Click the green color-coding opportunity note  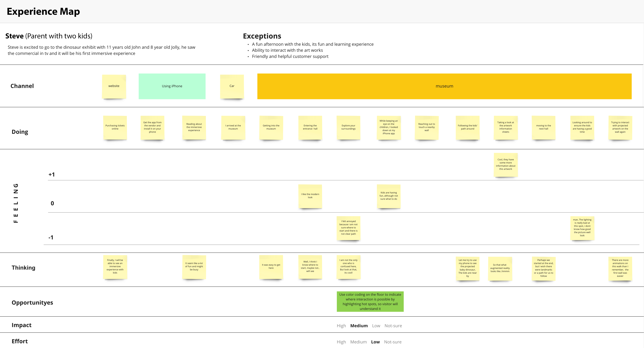click(x=370, y=302)
